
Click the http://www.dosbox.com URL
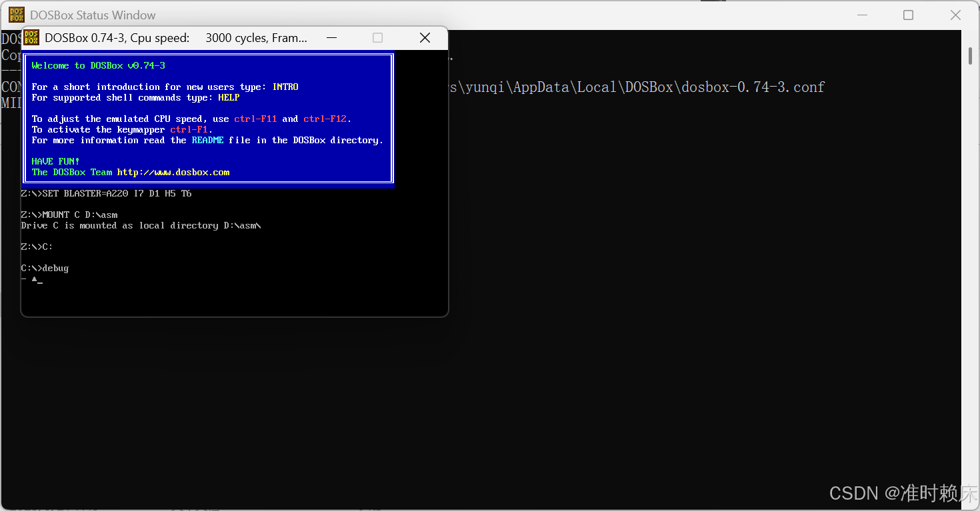[x=173, y=172]
